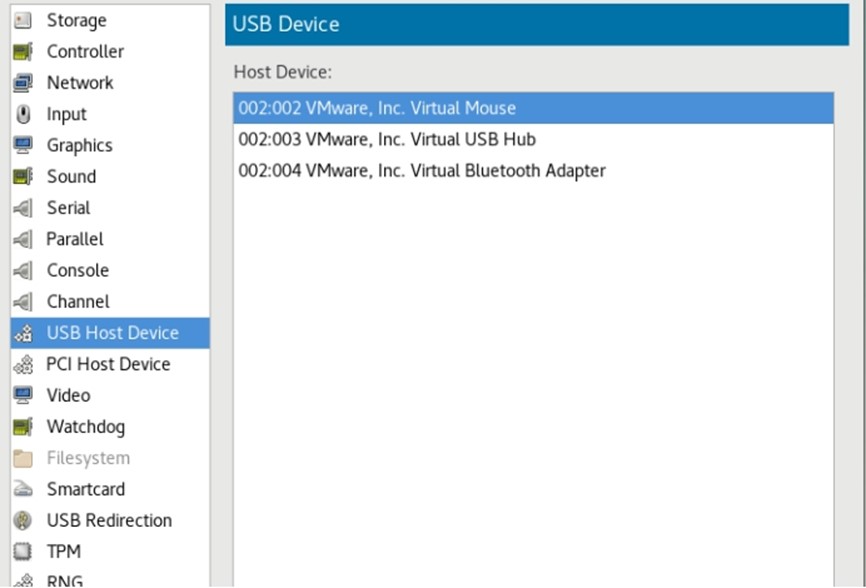This screenshot has height=588, width=866.
Task: Switch to the Video hardware entry
Action: (68, 395)
